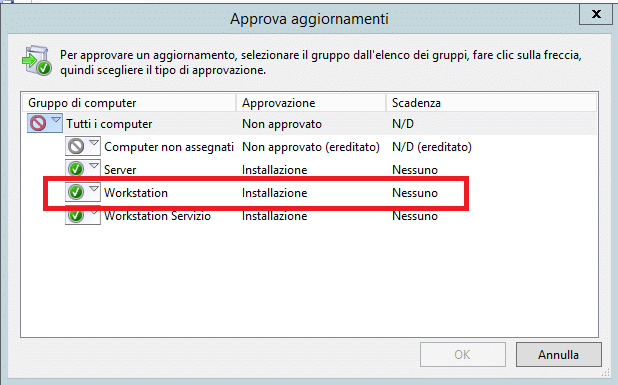Open the approval dropdown arrow for Workstation Servizio
The width and height of the screenshot is (618, 385).
click(94, 213)
